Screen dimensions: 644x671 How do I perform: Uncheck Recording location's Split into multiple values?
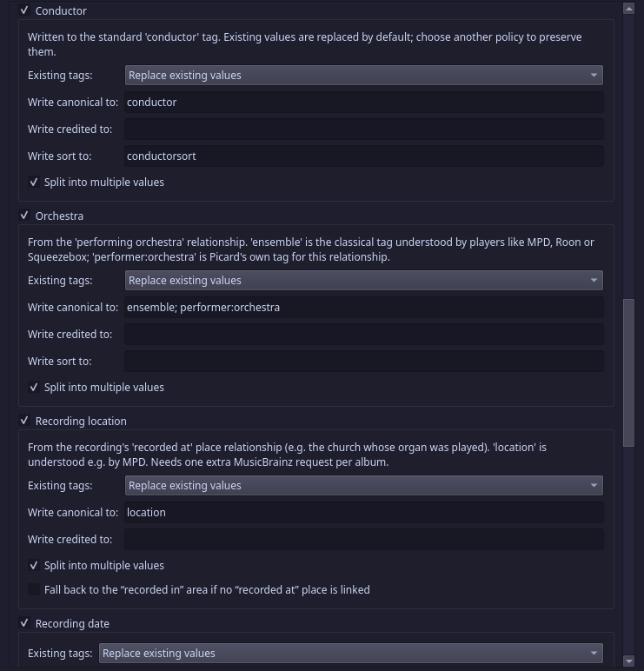click(x=34, y=565)
